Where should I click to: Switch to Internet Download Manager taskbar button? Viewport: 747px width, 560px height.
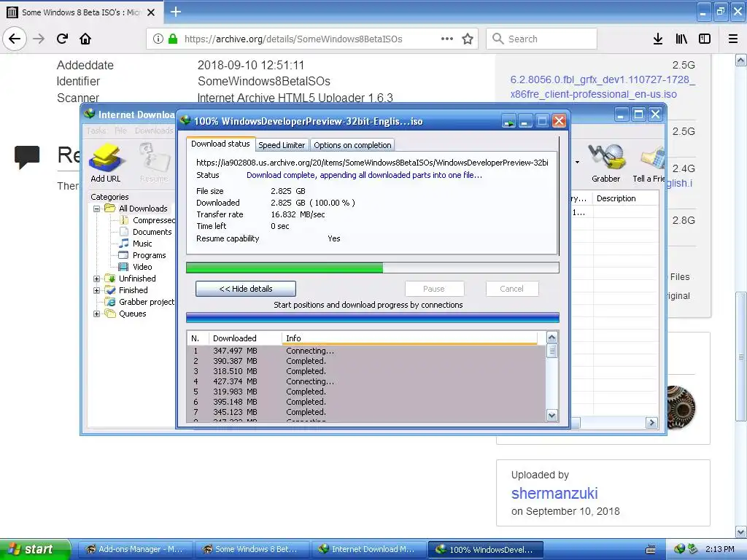pyautogui.click(x=368, y=550)
